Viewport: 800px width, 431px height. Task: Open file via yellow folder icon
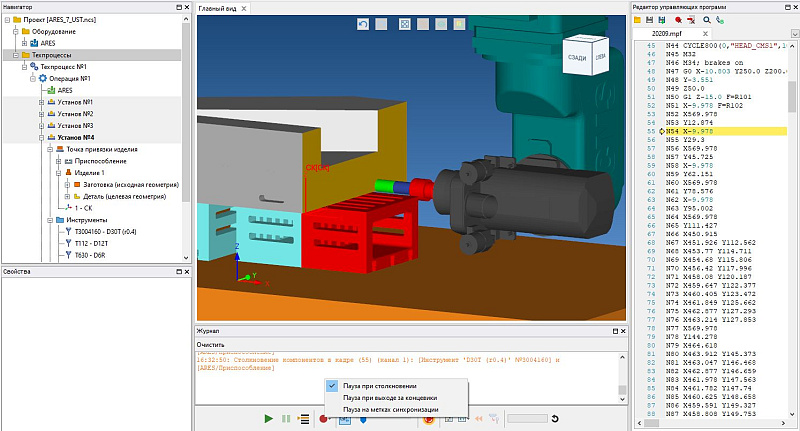point(636,19)
